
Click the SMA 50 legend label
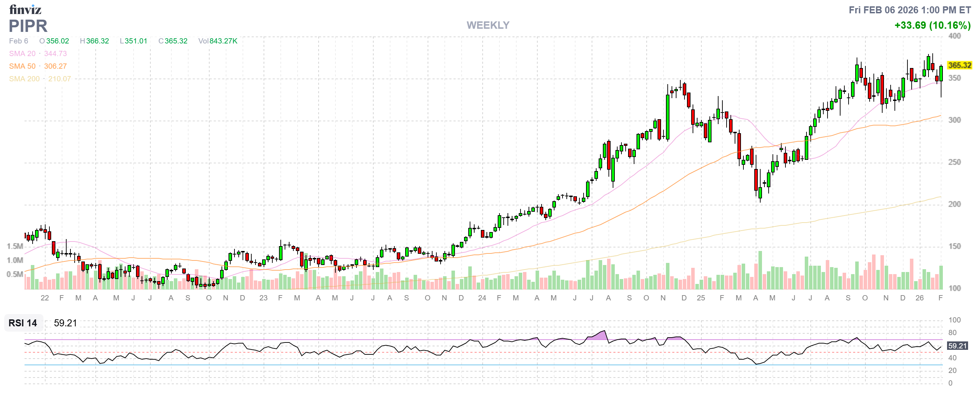(x=22, y=66)
